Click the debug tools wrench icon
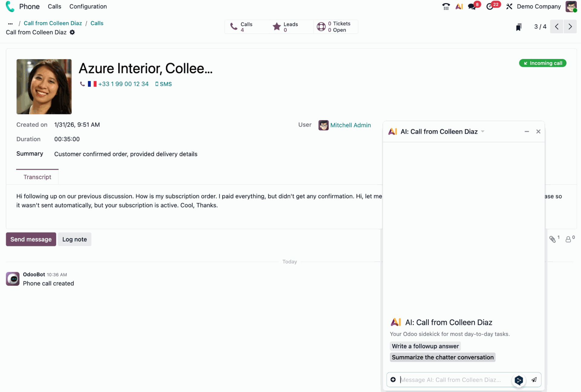 tap(509, 6)
